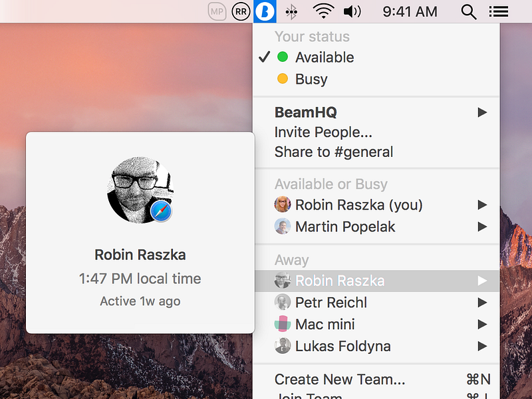Click Robin Raszka name in popover
Image resolution: width=532 pixels, height=399 pixels.
point(140,255)
